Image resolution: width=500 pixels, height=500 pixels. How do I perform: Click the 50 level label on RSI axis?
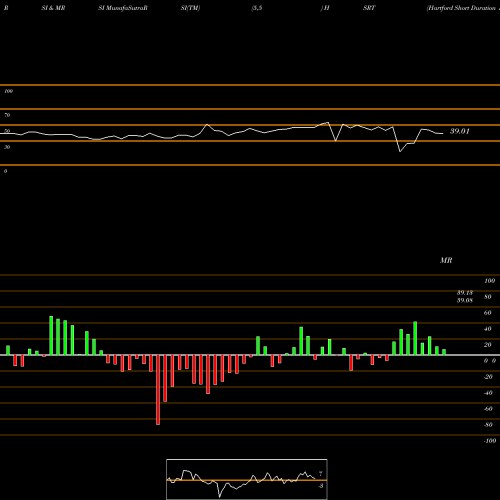click(7, 131)
